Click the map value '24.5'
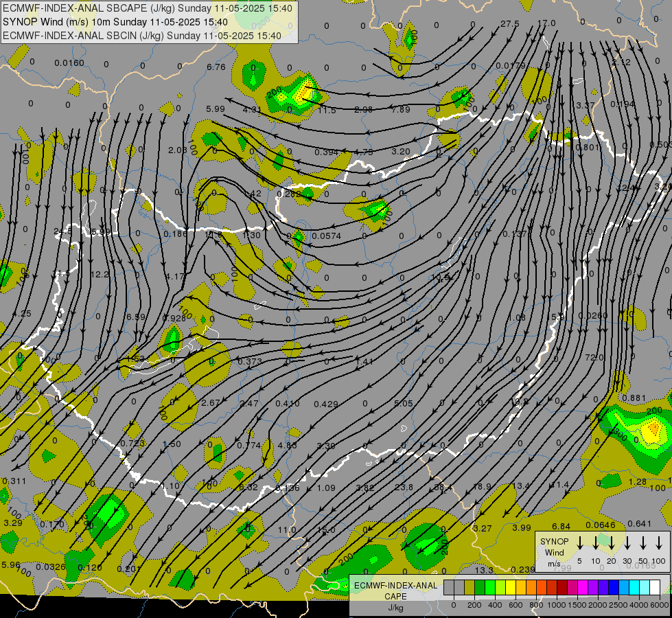Screen dimensions: 672x618 63,231
